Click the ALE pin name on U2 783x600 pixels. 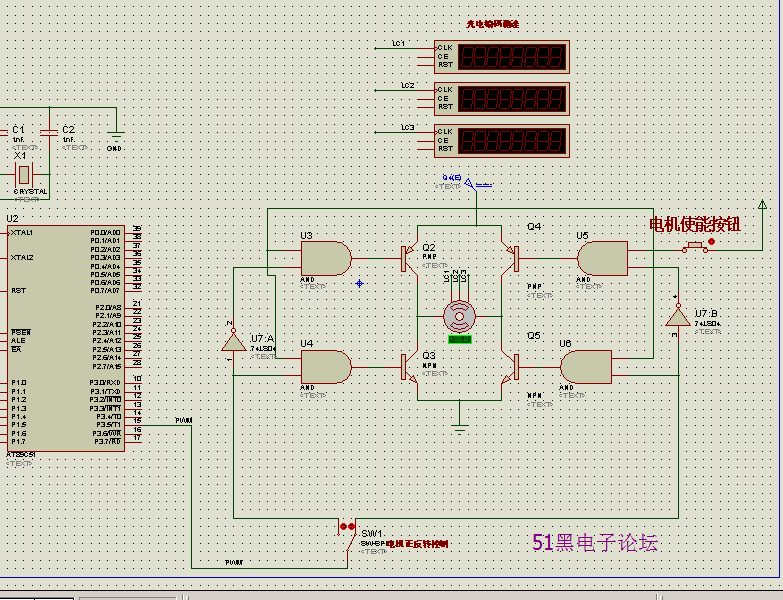[18, 341]
